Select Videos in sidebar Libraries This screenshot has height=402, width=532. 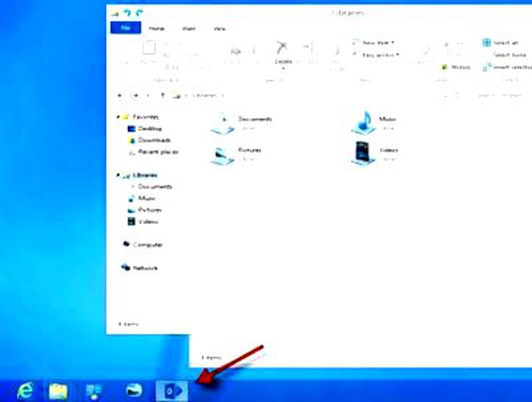point(143,221)
